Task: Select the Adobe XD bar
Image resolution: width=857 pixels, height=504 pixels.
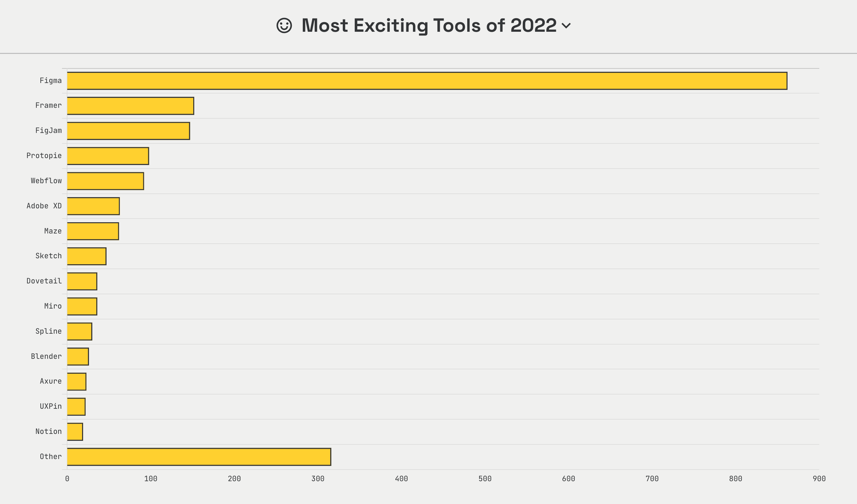Action: point(93,206)
